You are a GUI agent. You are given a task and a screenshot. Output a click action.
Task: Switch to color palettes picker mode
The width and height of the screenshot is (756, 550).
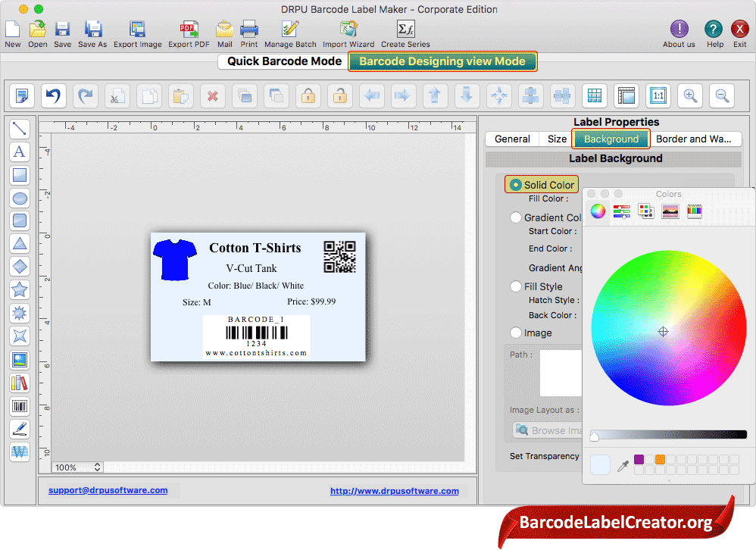tap(646, 211)
